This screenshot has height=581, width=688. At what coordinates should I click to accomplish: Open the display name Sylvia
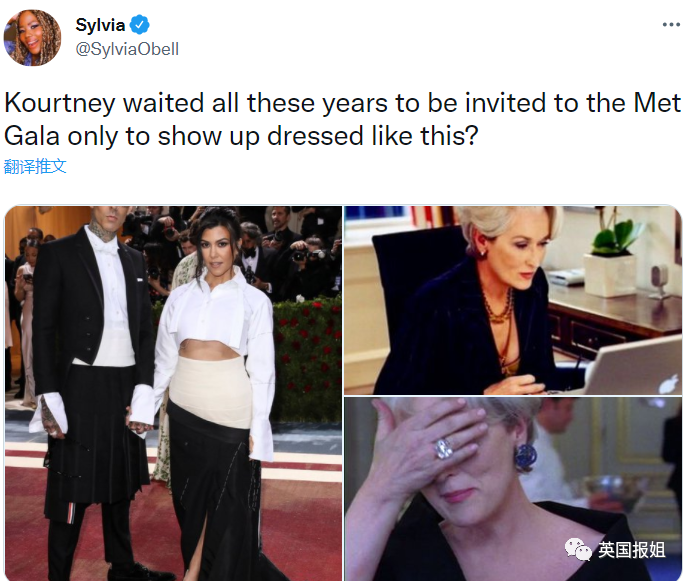coord(100,25)
